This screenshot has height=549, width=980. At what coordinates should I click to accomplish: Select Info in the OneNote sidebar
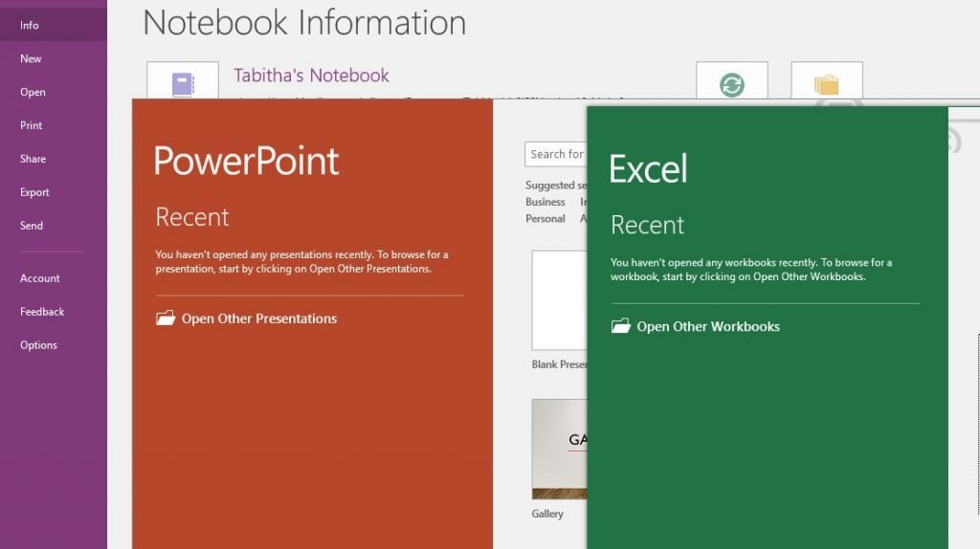30,25
